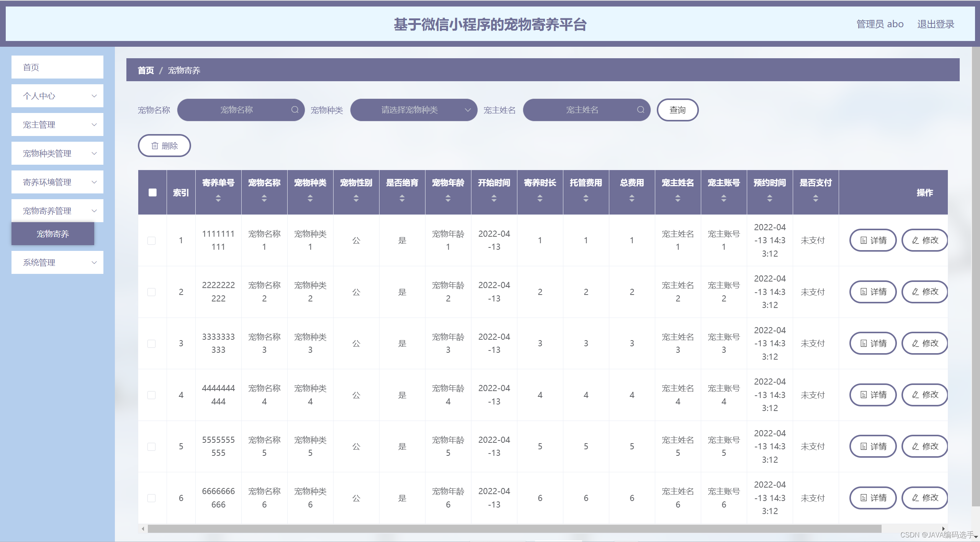Sort table by 是否支付 column arrows

click(816, 198)
